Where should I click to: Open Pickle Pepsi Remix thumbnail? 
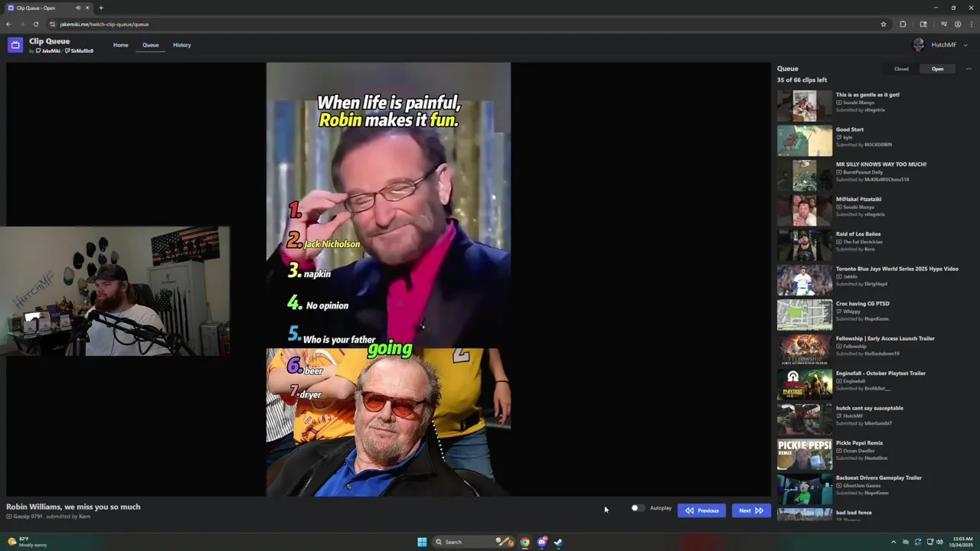tap(805, 455)
